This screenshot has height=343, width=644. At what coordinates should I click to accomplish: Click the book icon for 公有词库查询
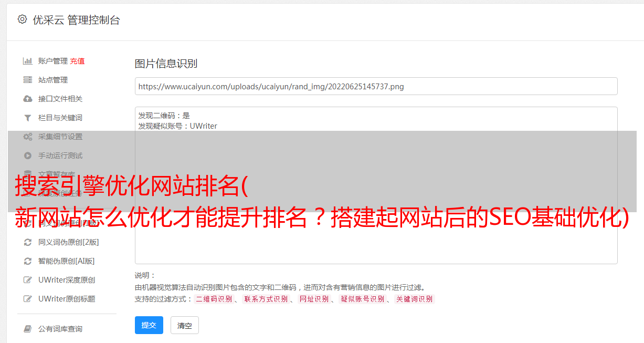click(x=28, y=329)
